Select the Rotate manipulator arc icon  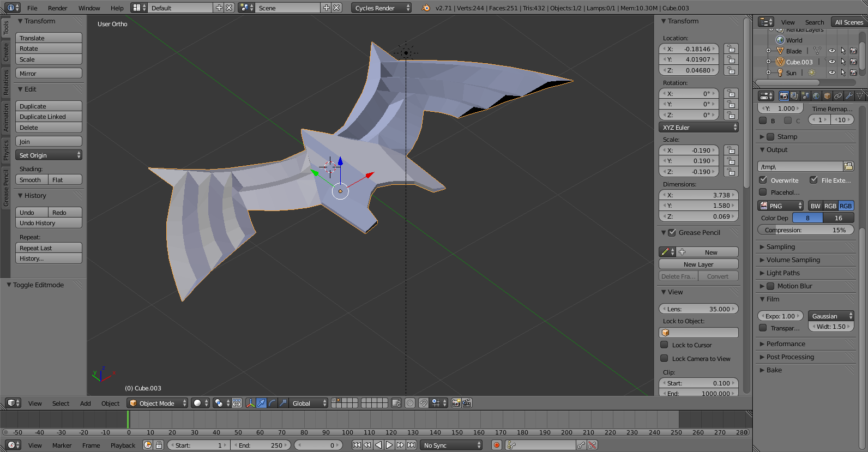[272, 403]
